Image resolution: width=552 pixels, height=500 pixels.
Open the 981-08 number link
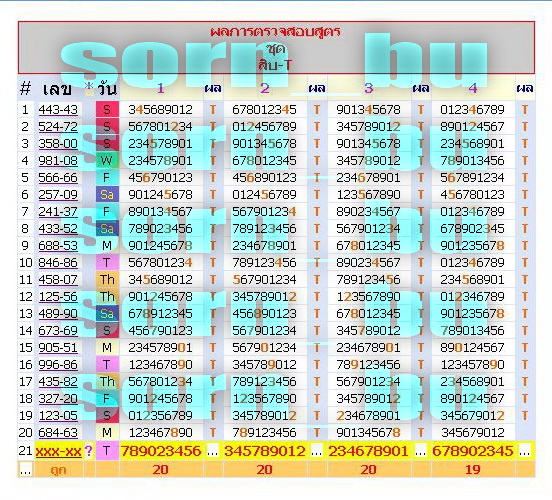pos(58,161)
